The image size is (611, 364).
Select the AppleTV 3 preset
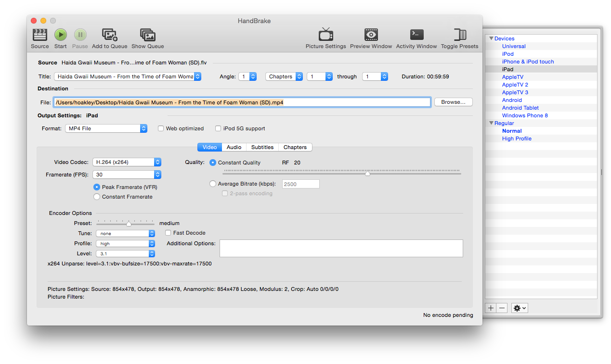click(515, 92)
